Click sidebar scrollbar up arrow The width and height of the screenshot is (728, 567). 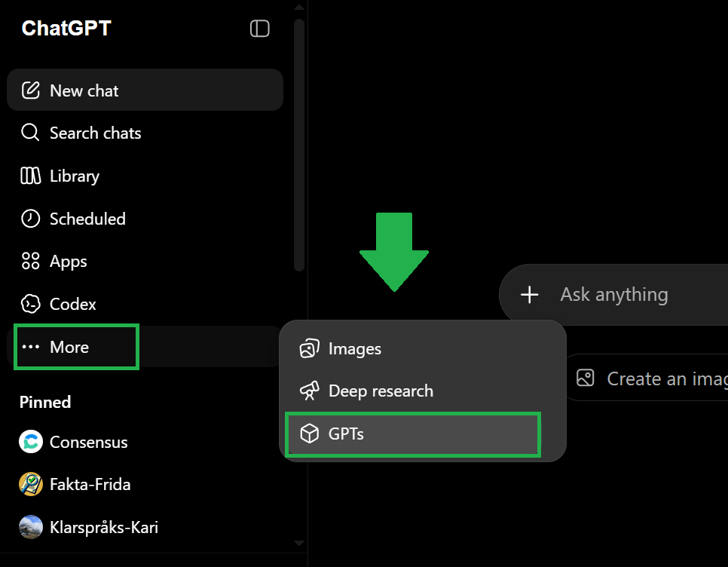pyautogui.click(x=299, y=7)
